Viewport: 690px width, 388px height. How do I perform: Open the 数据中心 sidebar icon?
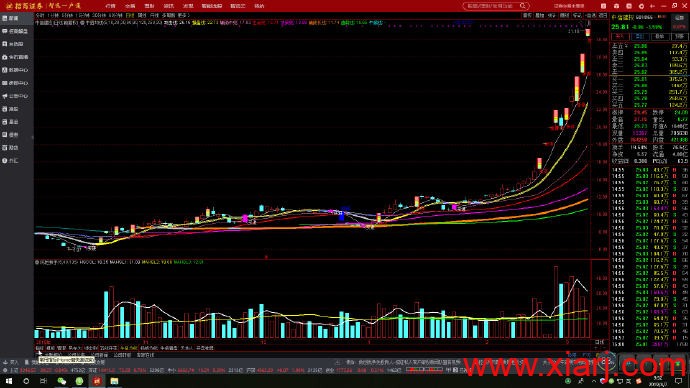pos(15,70)
